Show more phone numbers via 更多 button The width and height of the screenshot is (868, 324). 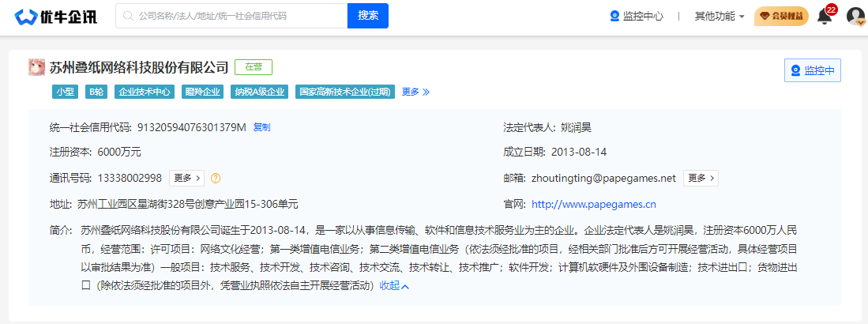click(x=186, y=178)
